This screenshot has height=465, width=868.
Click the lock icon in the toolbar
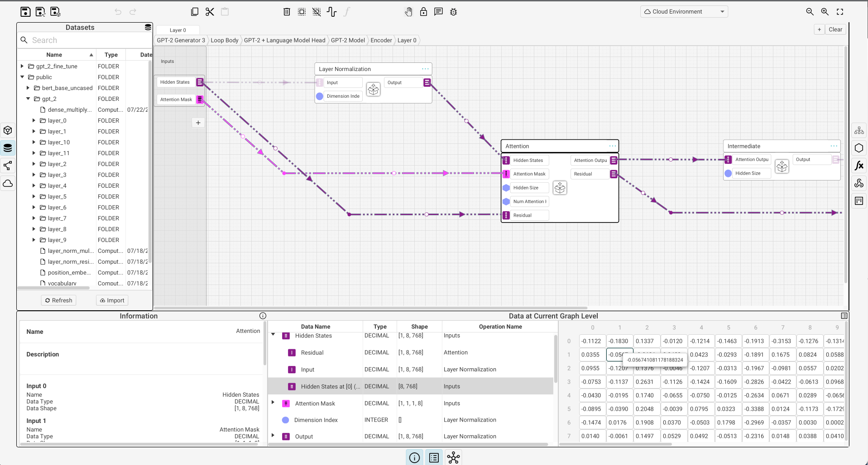click(x=423, y=12)
